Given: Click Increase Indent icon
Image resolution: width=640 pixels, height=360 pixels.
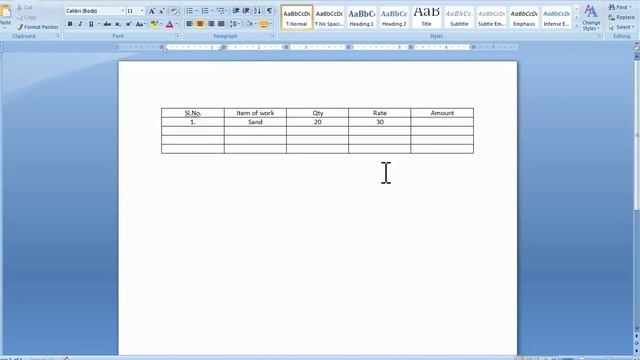Looking at the screenshot, I should [246, 11].
